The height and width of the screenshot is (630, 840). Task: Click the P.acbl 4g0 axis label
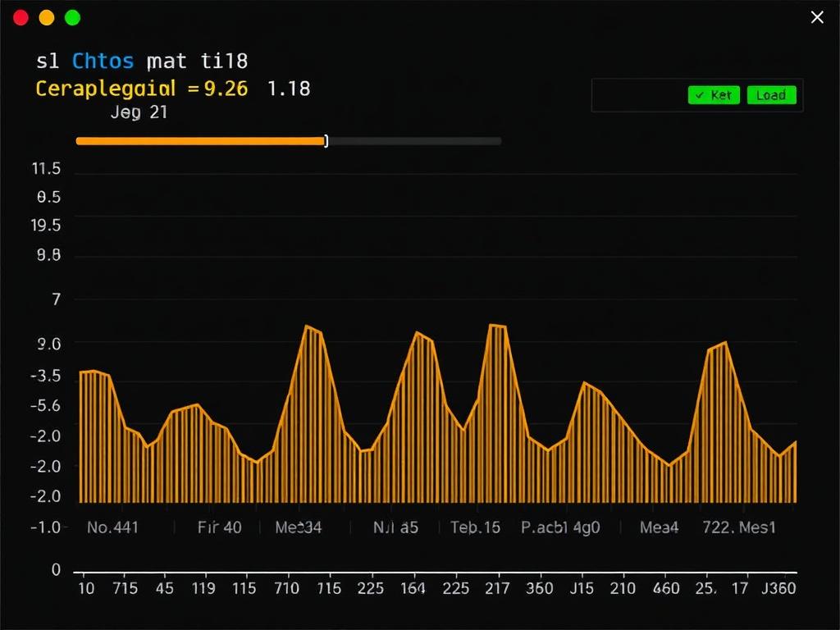coord(560,527)
